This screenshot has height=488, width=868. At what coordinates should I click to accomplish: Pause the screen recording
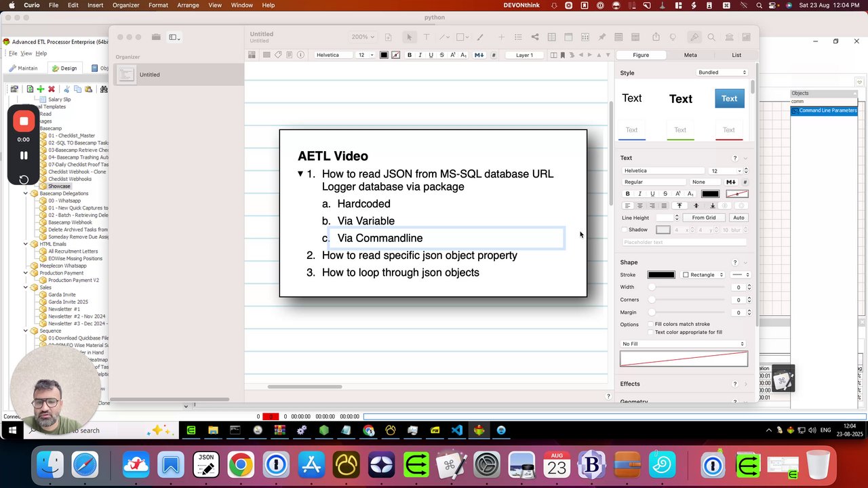[x=24, y=155]
